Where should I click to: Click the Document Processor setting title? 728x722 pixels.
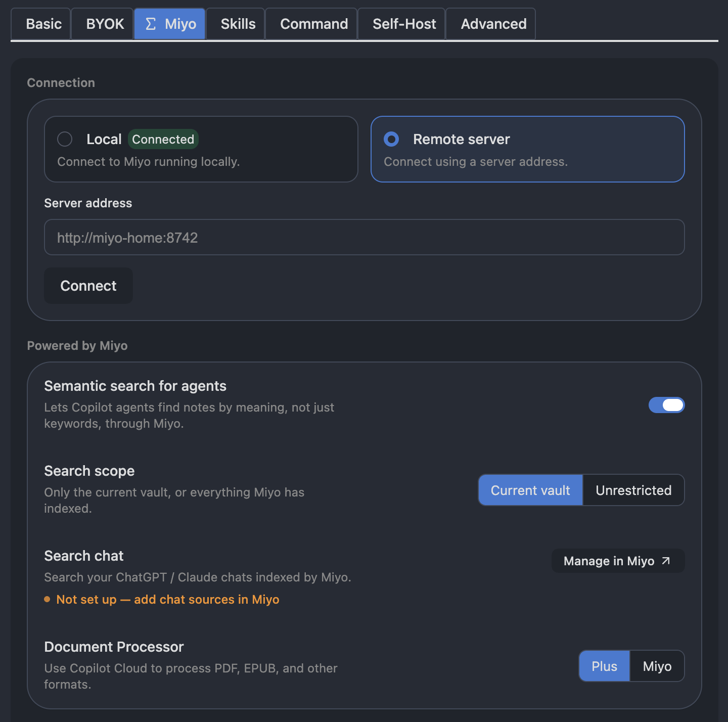[114, 647]
